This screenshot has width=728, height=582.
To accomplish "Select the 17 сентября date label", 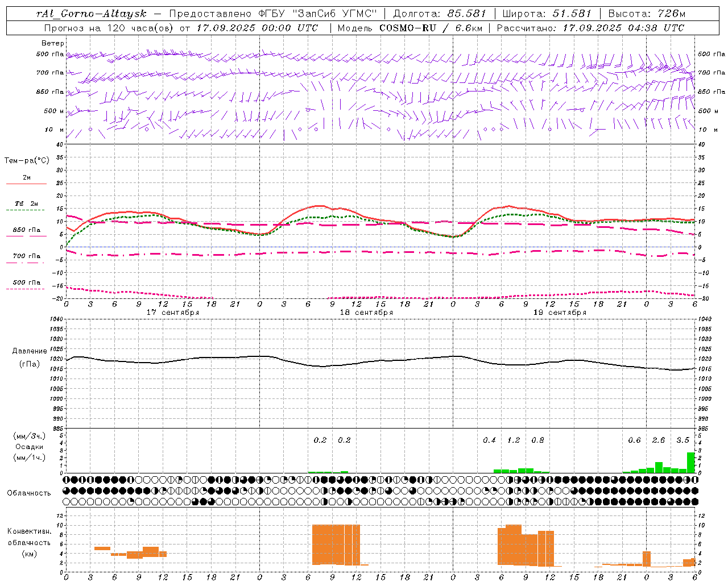I will pyautogui.click(x=173, y=313).
